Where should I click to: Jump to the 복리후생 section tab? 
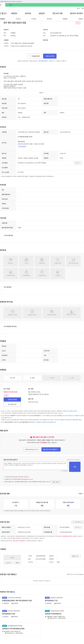(x=49, y=19)
